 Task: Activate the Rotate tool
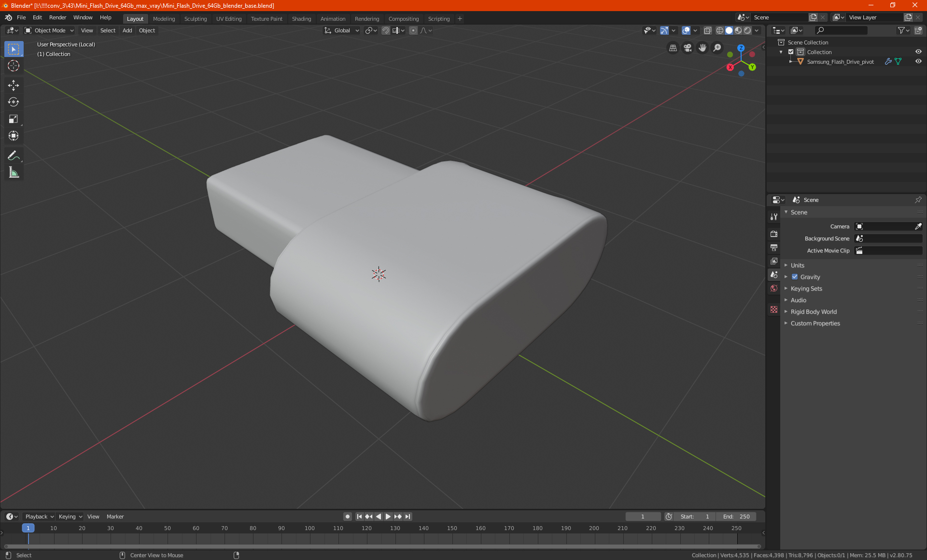point(14,102)
